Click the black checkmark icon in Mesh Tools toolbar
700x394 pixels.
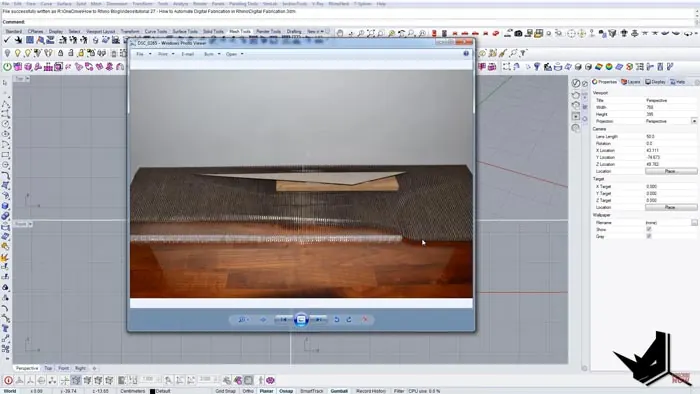(x=7, y=40)
